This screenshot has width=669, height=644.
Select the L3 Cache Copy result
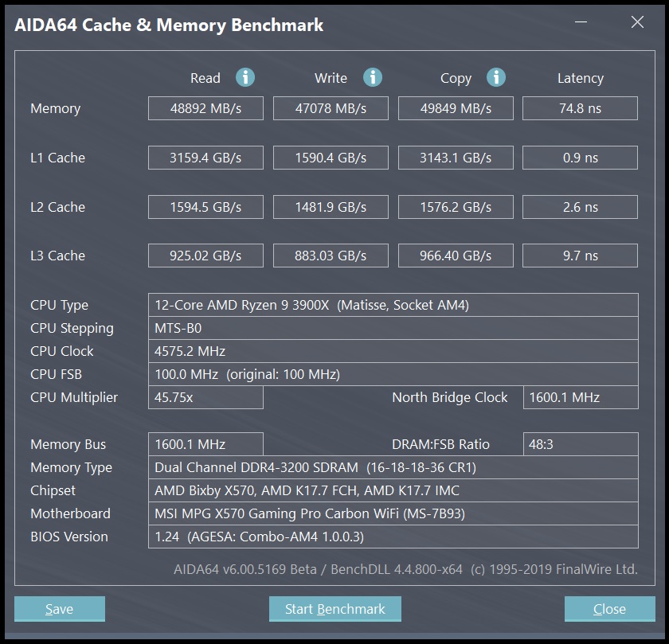[456, 256]
